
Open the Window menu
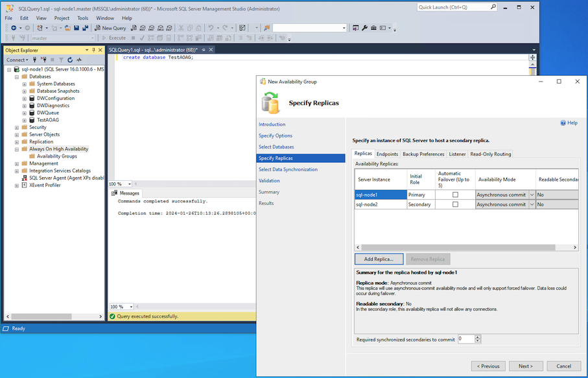coord(105,18)
